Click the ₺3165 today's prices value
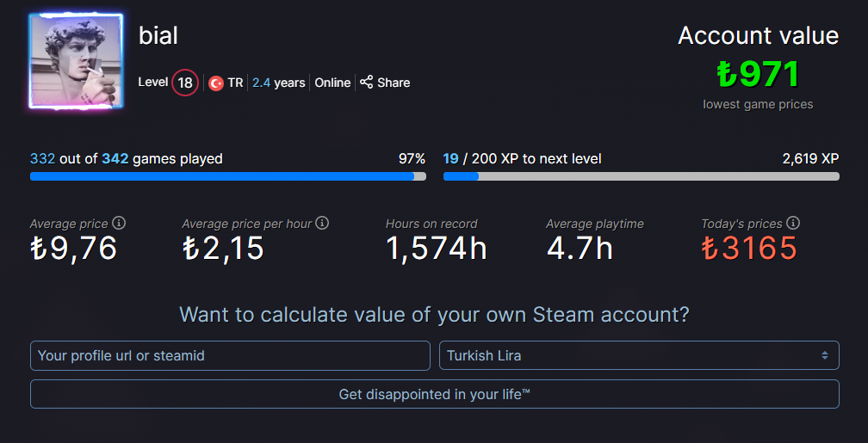This screenshot has height=443, width=868. [749, 249]
